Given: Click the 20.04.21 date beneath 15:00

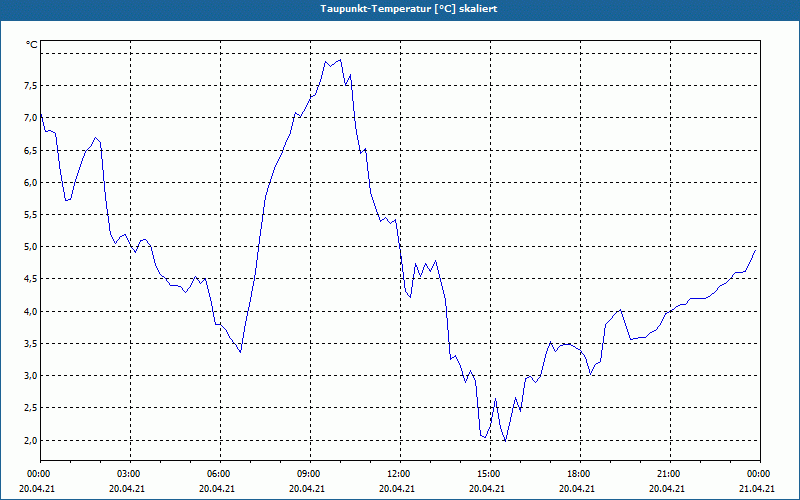Looking at the screenshot, I should point(487,488).
